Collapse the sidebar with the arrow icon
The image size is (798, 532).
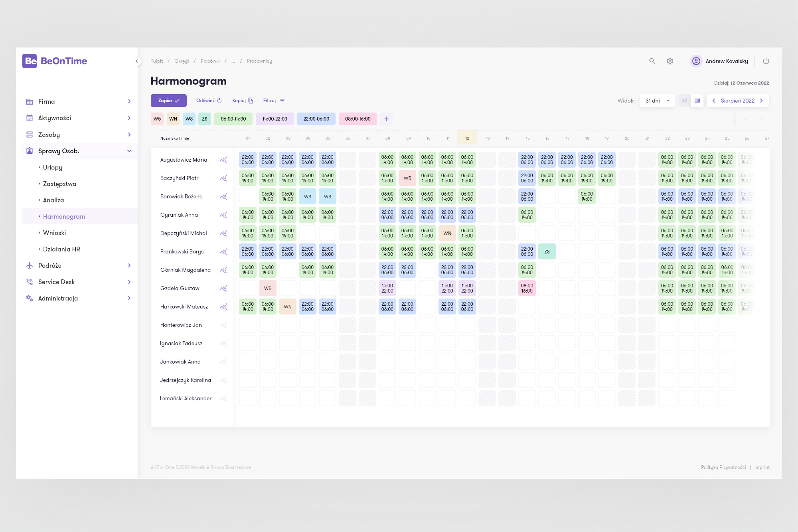tap(137, 61)
